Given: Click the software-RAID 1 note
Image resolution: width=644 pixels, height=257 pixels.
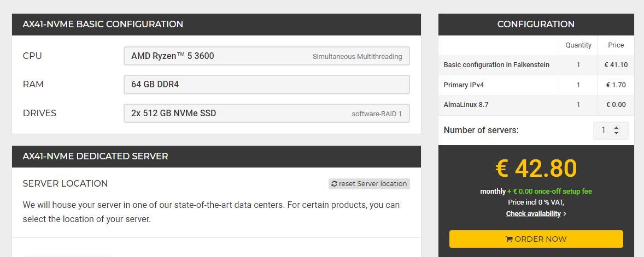Looking at the screenshot, I should 377,114.
